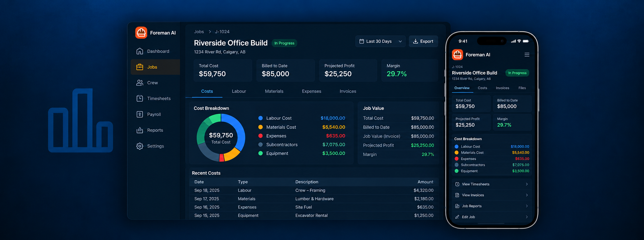
Task: Tap the Edit Job pencil icon on phone
Action: tap(457, 217)
